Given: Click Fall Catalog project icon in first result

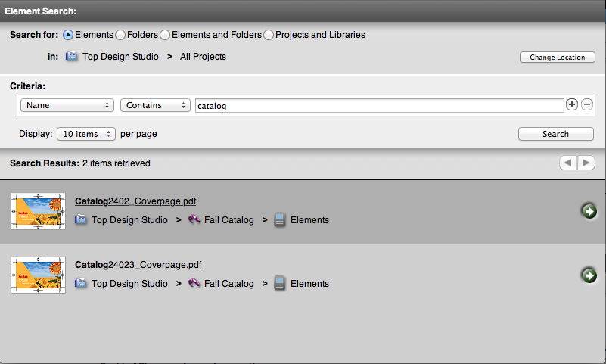Looking at the screenshot, I should pos(194,220).
